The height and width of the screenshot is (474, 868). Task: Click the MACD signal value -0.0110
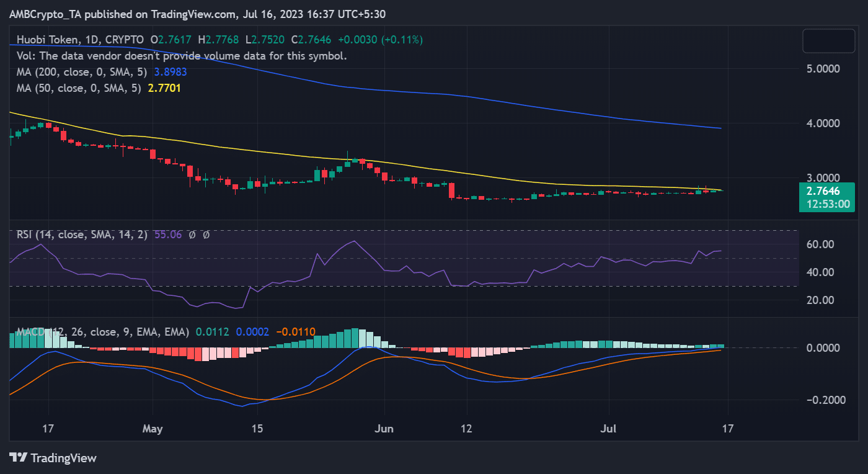click(x=295, y=332)
